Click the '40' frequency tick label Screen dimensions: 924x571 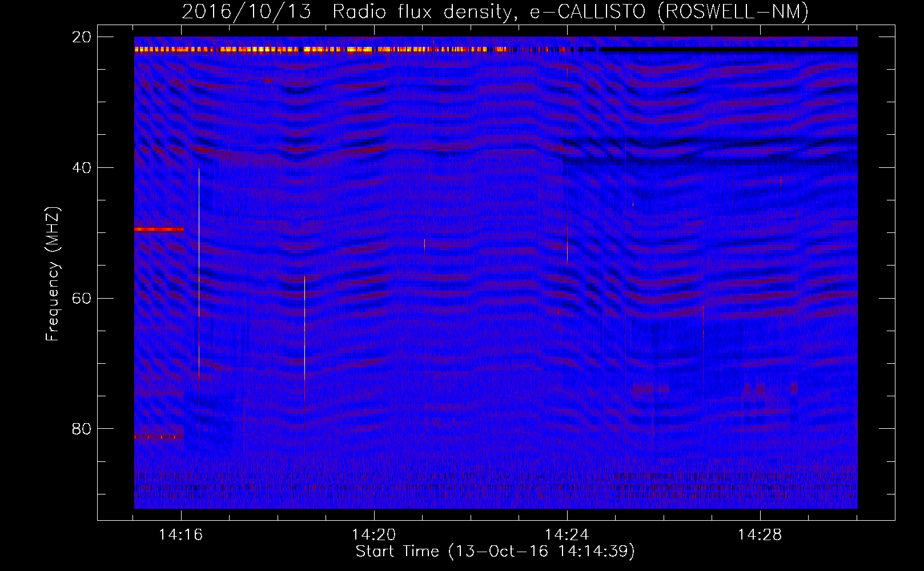[x=82, y=168]
